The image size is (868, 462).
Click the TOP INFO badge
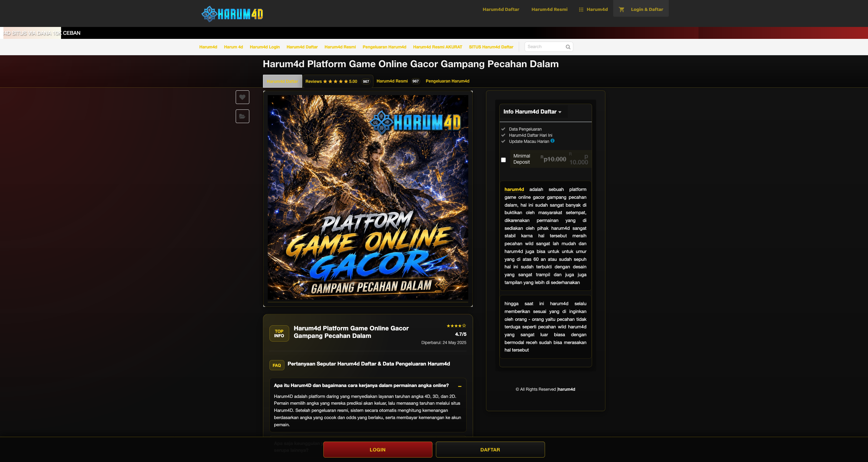point(279,333)
